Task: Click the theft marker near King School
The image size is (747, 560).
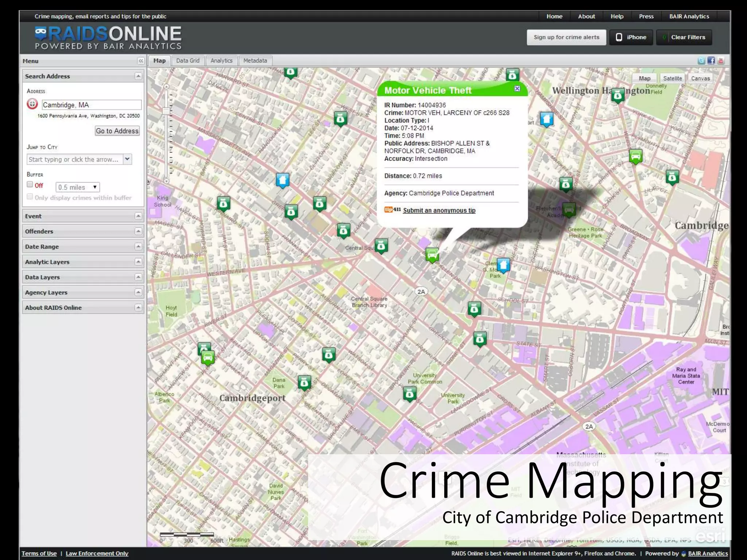Action: [x=224, y=204]
